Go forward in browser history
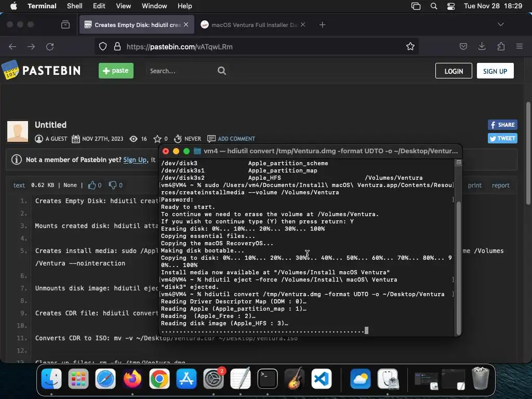Viewport: 532px width, 399px height. point(31,46)
